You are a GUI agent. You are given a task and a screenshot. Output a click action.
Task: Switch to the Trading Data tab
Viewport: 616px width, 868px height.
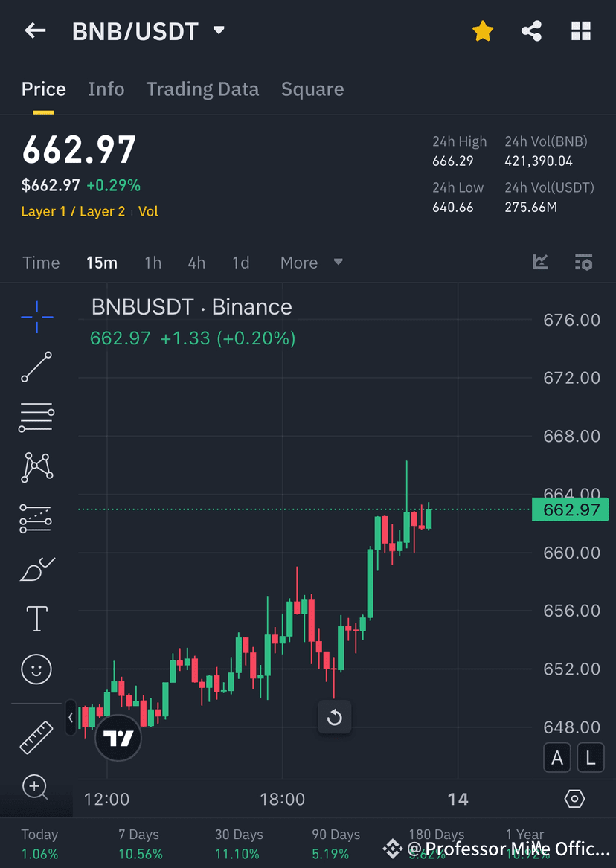(x=202, y=89)
